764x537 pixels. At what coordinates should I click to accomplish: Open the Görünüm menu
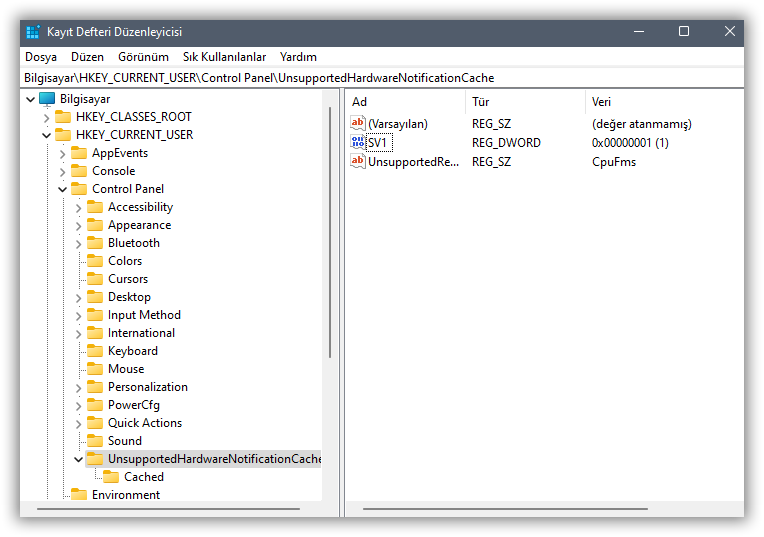143,57
